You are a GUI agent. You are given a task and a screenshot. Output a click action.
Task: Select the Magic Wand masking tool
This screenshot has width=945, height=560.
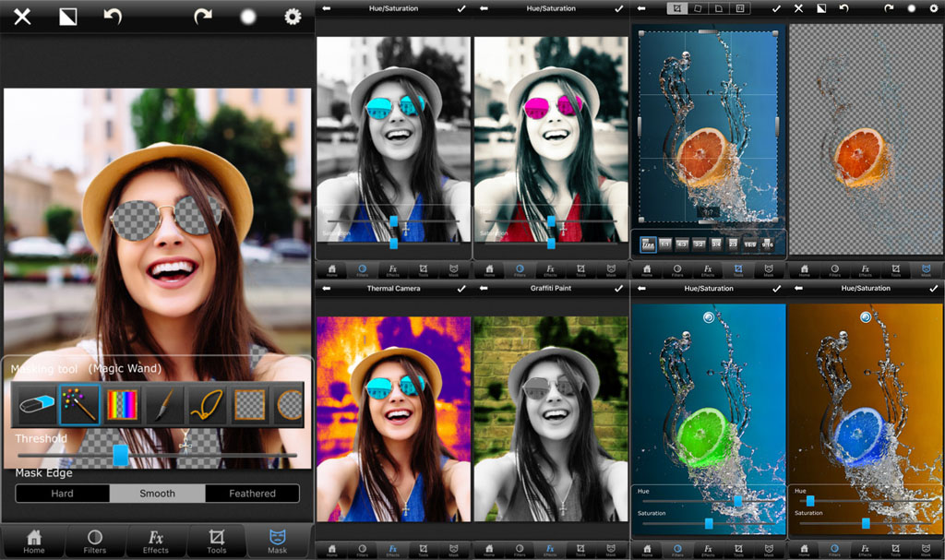(x=79, y=404)
